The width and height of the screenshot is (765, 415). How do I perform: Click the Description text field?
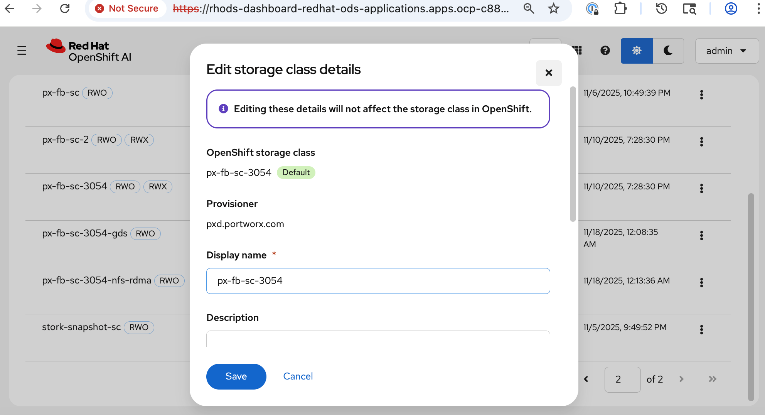378,339
